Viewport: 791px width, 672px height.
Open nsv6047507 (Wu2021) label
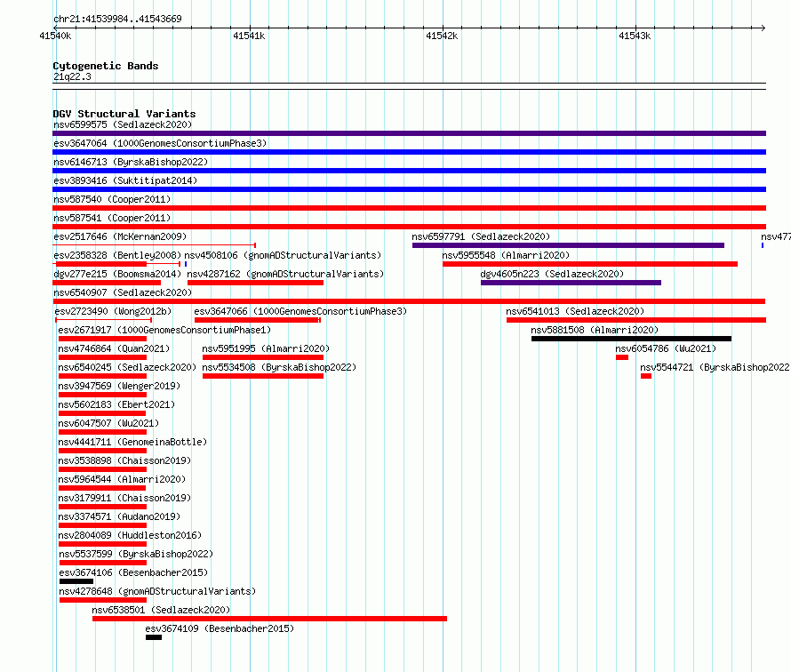pos(108,423)
